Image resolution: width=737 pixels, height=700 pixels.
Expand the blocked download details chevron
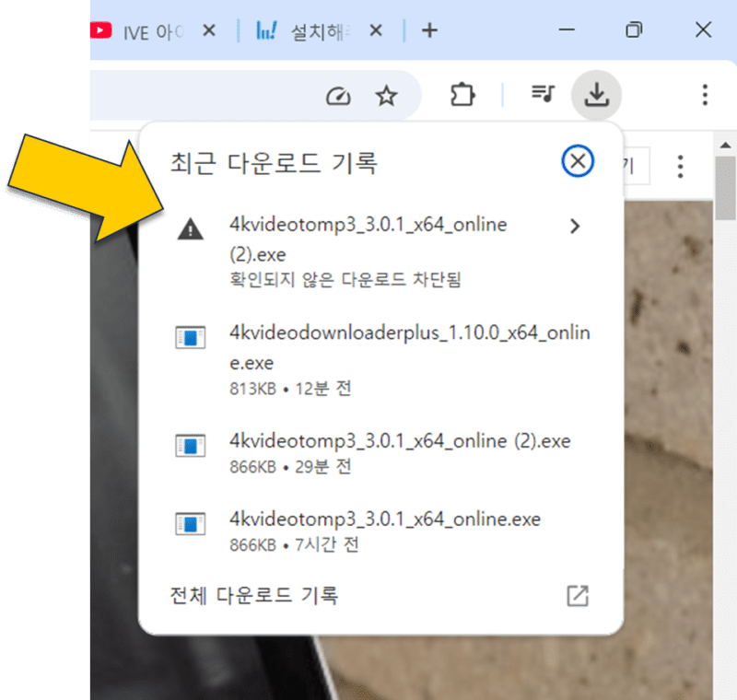tap(575, 226)
